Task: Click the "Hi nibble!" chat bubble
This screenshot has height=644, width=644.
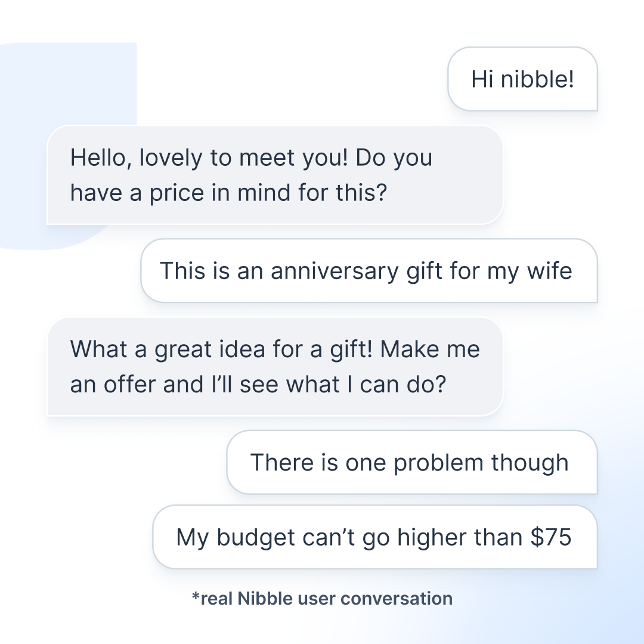Action: [x=522, y=79]
